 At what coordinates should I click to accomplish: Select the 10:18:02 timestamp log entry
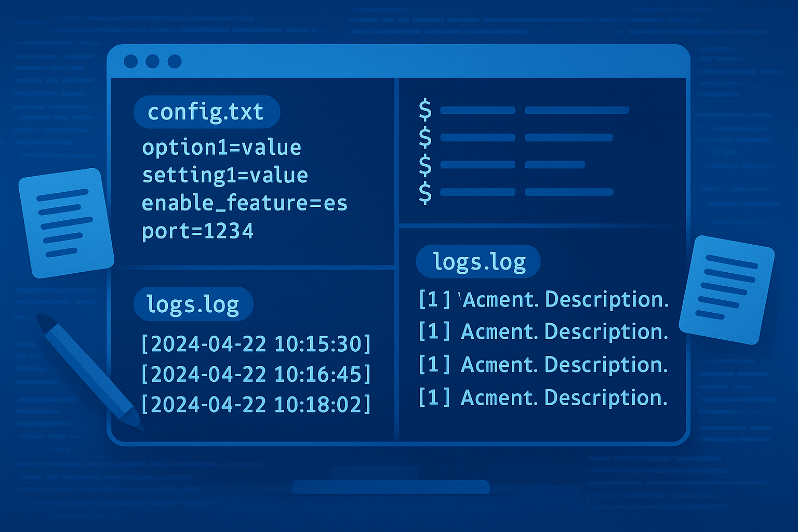pos(256,404)
